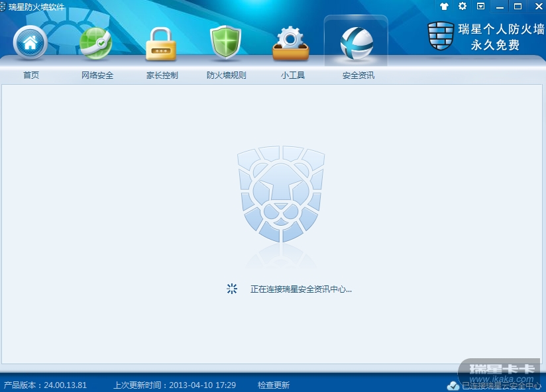Select the green shield firewall rules icon

click(226, 42)
